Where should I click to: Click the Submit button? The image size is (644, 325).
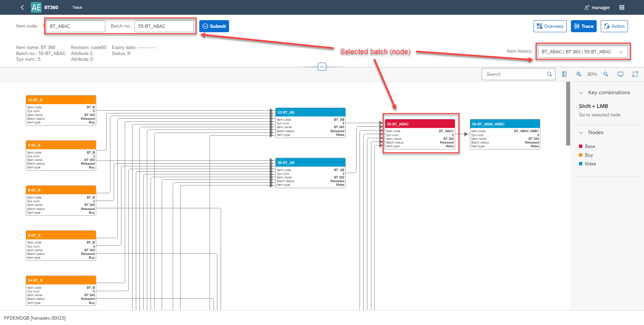coord(214,26)
